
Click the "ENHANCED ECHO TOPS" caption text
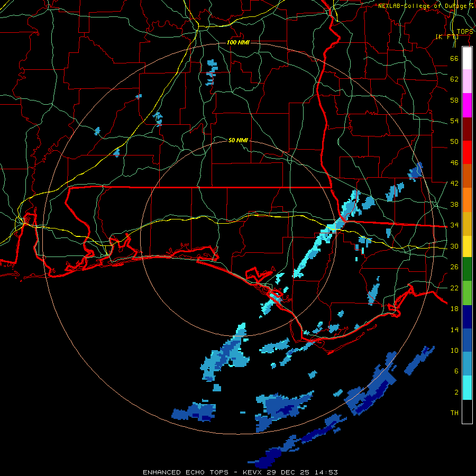[186, 472]
